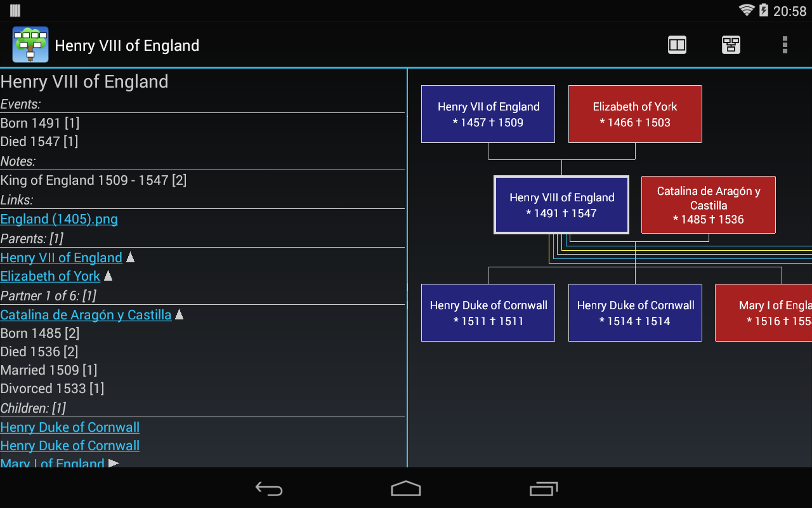Viewport: 812px width, 508px height.
Task: Select the Elizabeth of York tree box
Action: coord(635,114)
